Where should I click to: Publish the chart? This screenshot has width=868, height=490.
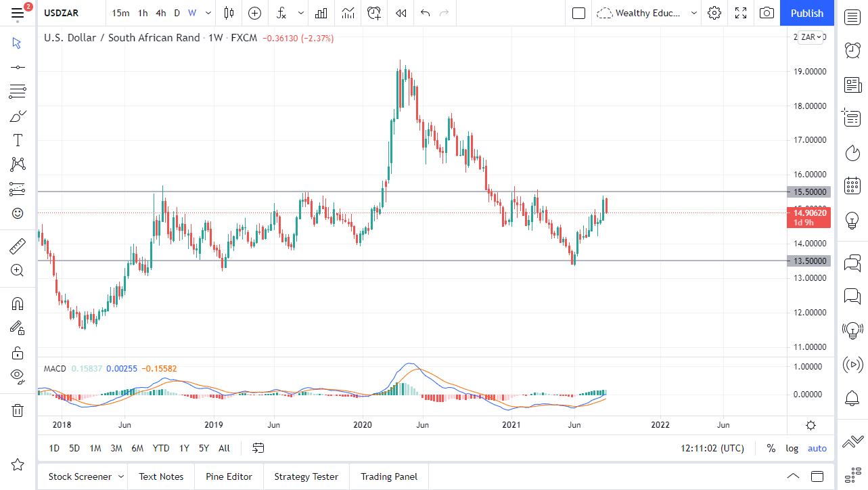tap(806, 13)
